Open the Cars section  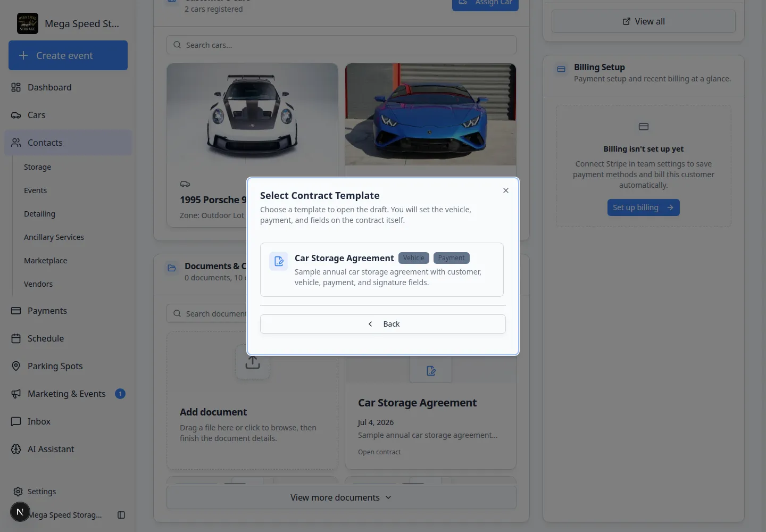tap(68, 115)
